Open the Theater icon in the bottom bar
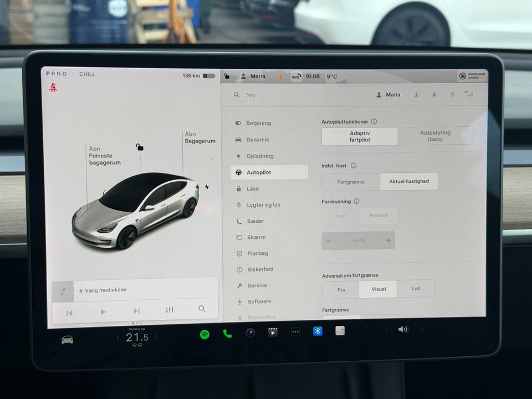Screen dimensions: 532x399 tap(272, 334)
